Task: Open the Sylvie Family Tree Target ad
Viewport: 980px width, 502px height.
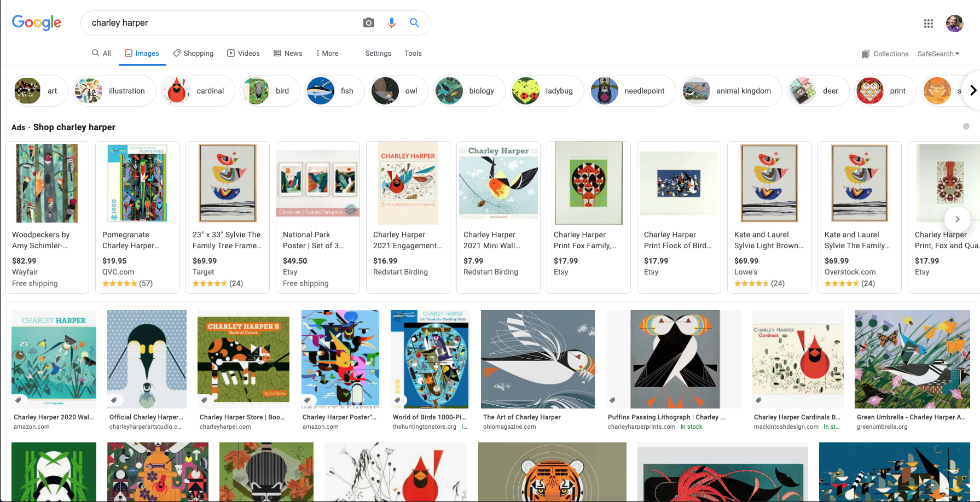Action: [228, 217]
